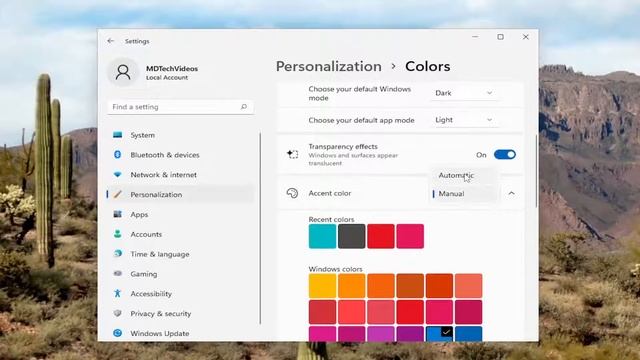The width and height of the screenshot is (640, 360).
Task: Open Apps settings page
Action: point(180,214)
